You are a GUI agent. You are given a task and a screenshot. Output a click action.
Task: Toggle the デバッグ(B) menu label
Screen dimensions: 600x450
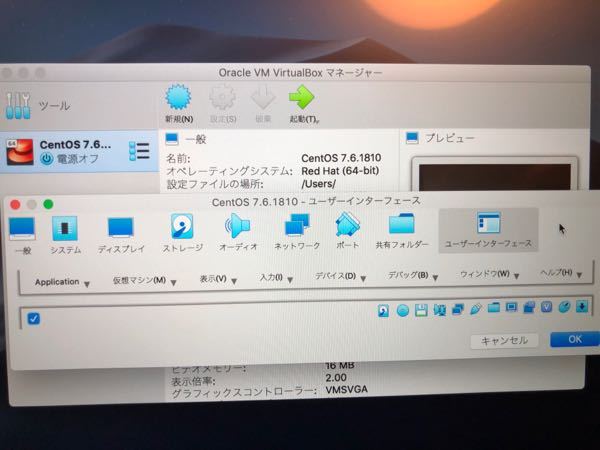point(408,275)
